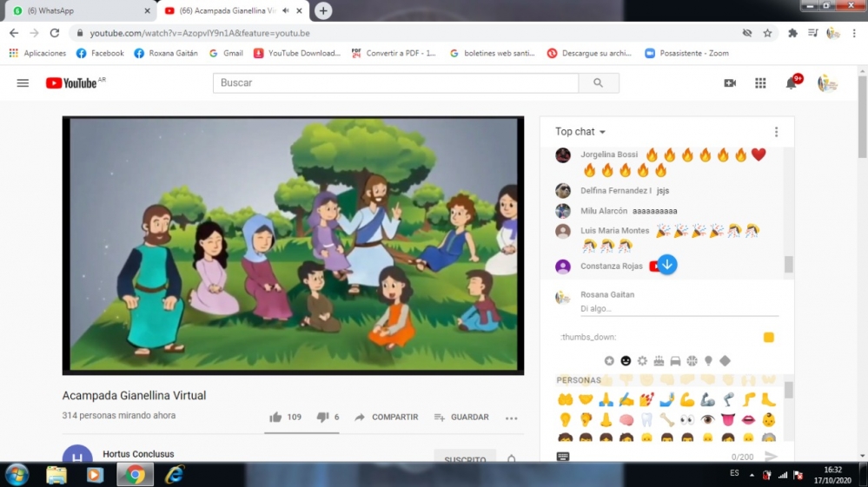Select the emoji skin tone yellow swatch

[x=768, y=337]
